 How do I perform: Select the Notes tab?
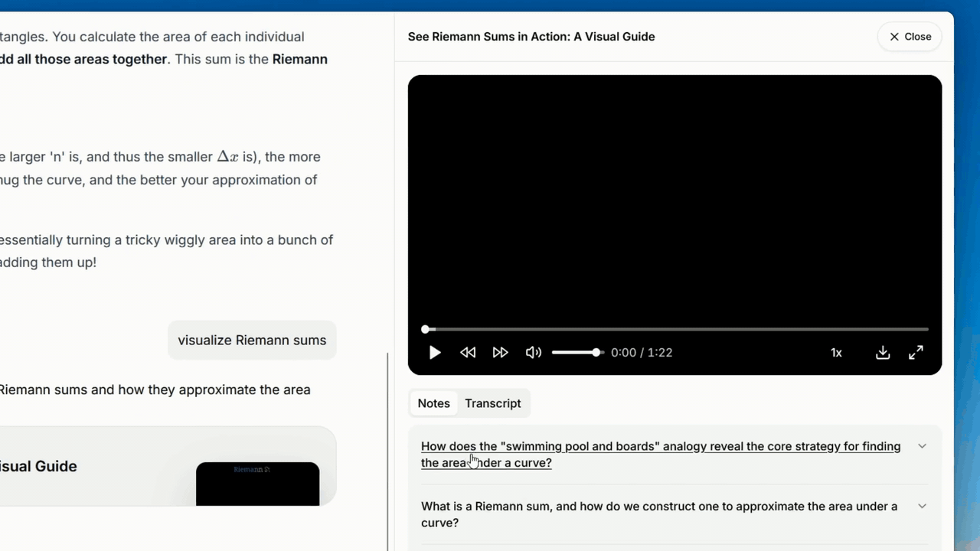click(433, 403)
